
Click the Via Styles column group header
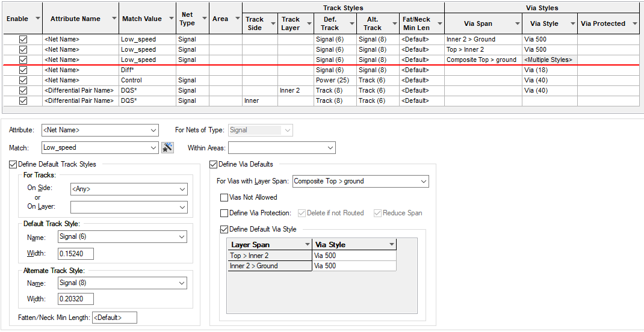tap(541, 8)
